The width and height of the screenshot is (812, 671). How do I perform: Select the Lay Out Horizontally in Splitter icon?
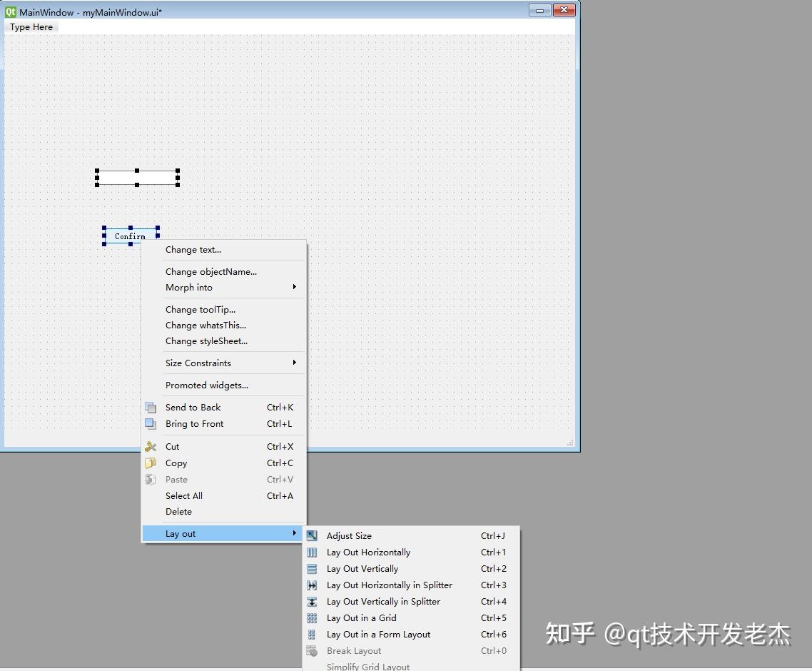(x=312, y=585)
